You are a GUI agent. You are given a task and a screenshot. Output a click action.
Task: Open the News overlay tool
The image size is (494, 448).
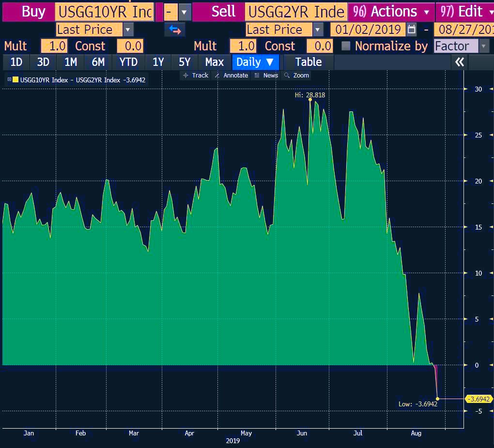[x=266, y=75]
